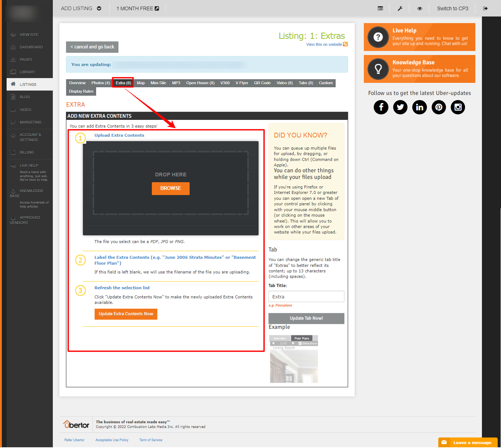Open Video section in sidebar
This screenshot has height=448, width=501.
(x=25, y=110)
